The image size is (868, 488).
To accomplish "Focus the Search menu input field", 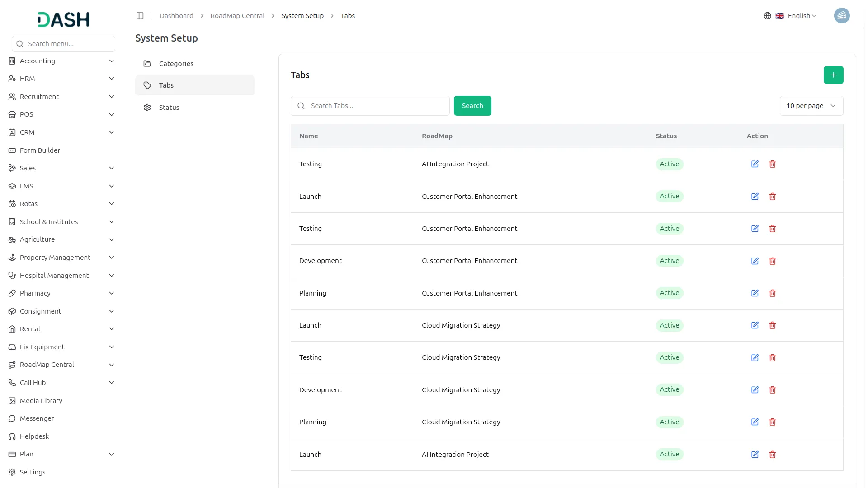I will 63,44.
